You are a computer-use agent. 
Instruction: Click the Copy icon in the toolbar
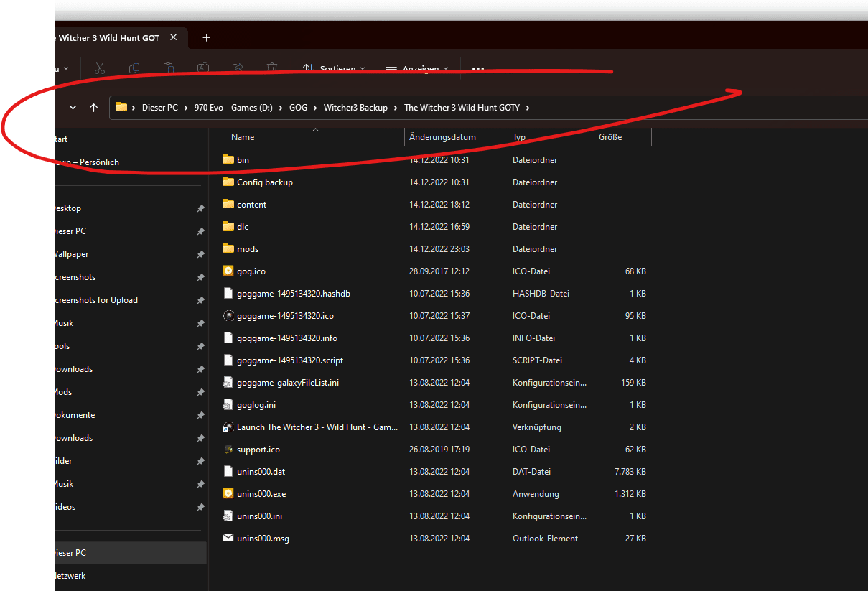134,68
